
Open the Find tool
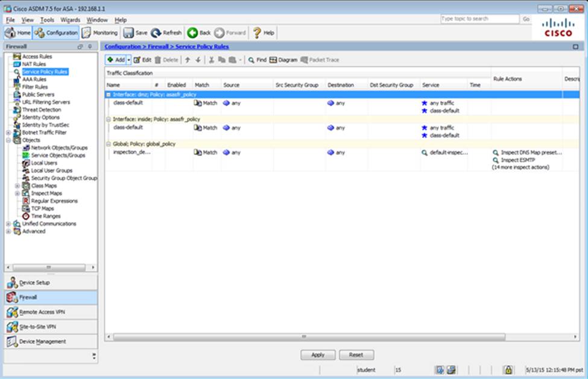[x=257, y=60]
